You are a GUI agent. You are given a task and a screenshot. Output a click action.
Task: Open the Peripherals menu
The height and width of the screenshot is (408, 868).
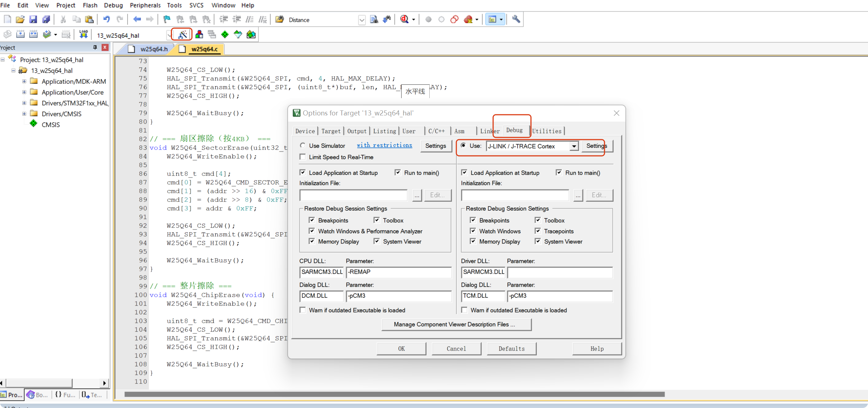tap(145, 5)
